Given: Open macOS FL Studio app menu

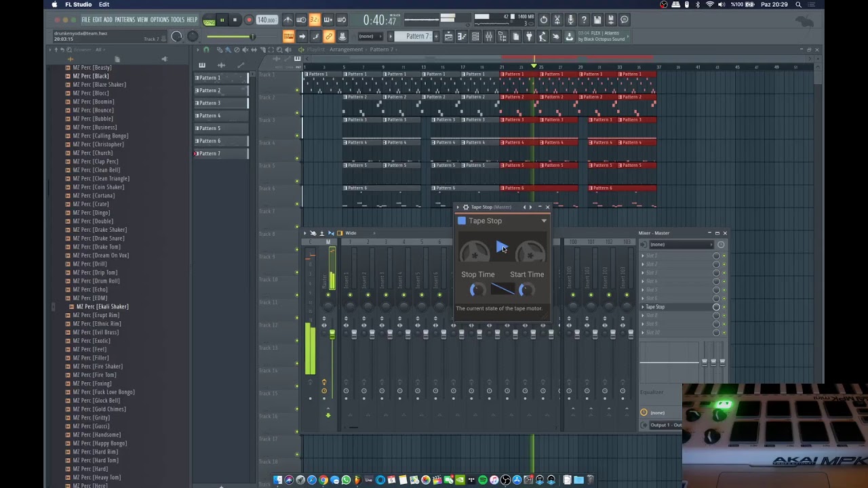Looking at the screenshot, I should tap(79, 5).
